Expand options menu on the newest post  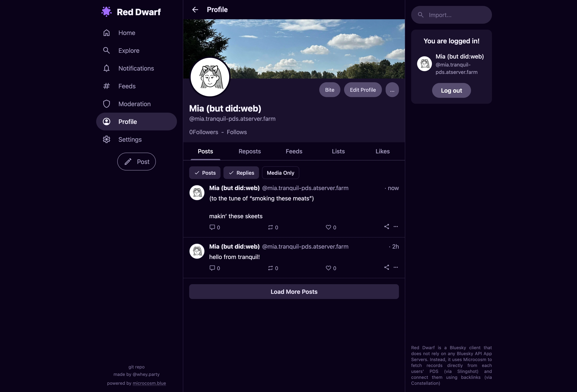(x=396, y=226)
